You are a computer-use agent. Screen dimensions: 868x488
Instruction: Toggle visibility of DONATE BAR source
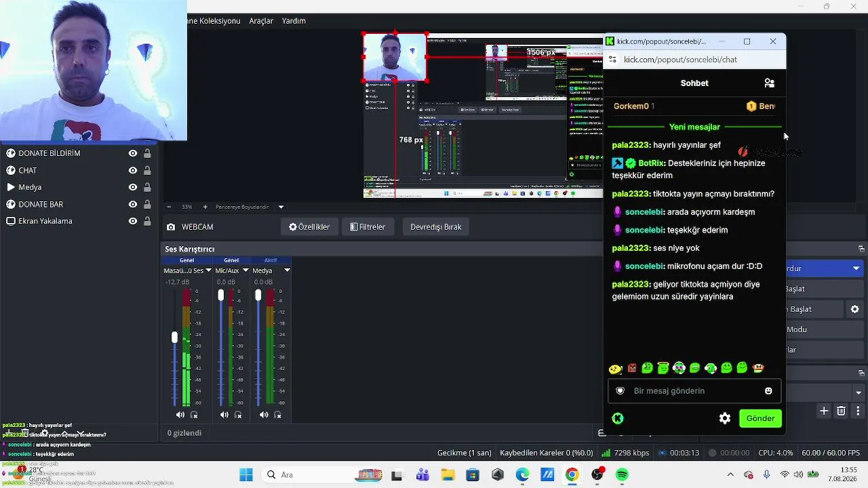[133, 204]
